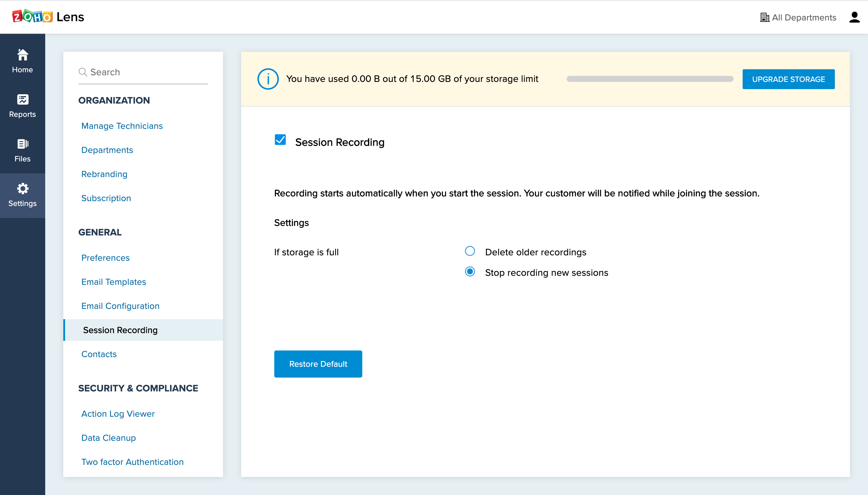The height and width of the screenshot is (495, 868).
Task: Open the Files icon in sidebar
Action: point(23,144)
